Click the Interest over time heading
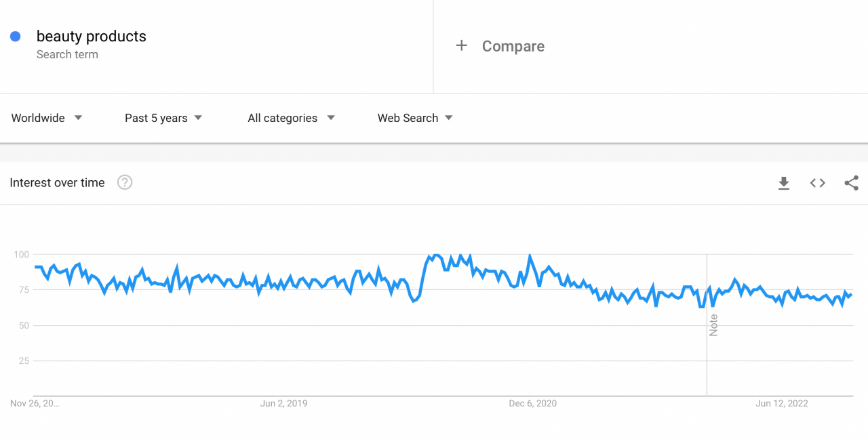Image resolution: width=868 pixels, height=441 pixels. pyautogui.click(x=58, y=183)
